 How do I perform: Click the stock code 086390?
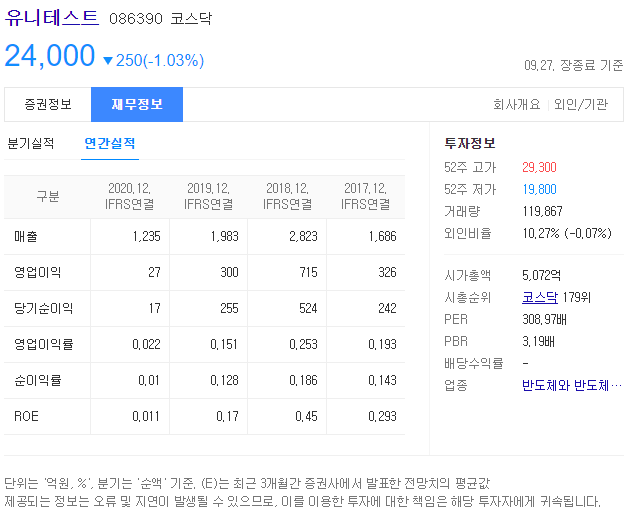click(x=136, y=19)
